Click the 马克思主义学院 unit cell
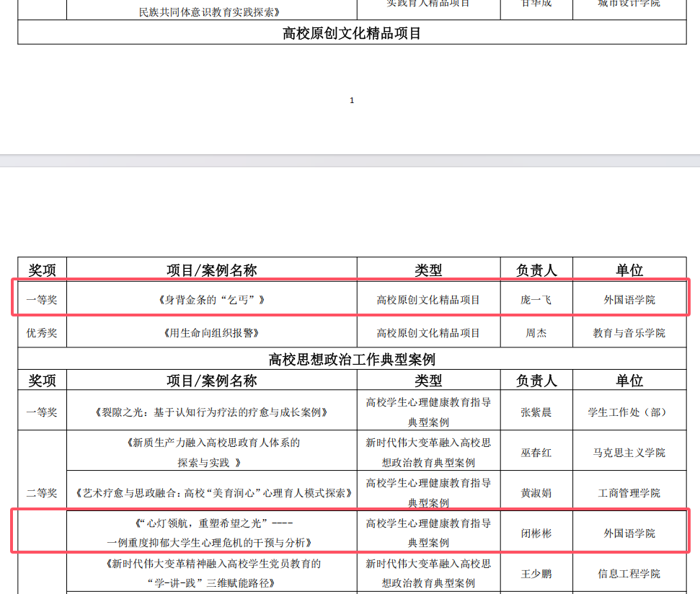The width and height of the screenshot is (700, 594). (629, 453)
